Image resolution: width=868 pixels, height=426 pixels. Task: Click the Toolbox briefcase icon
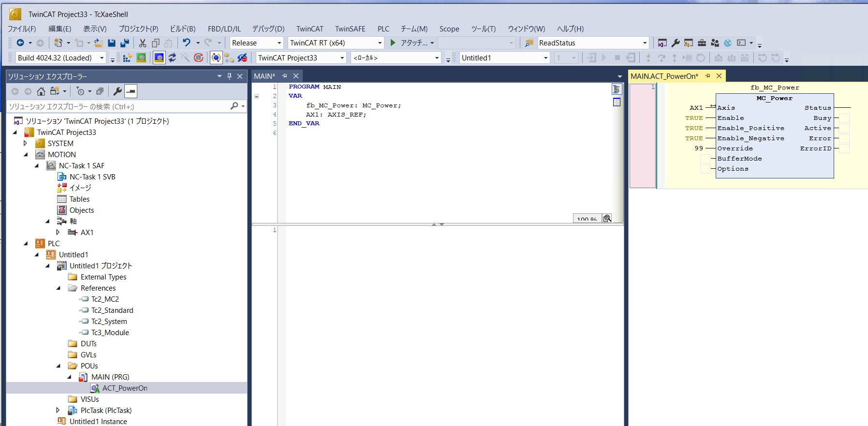[702, 43]
